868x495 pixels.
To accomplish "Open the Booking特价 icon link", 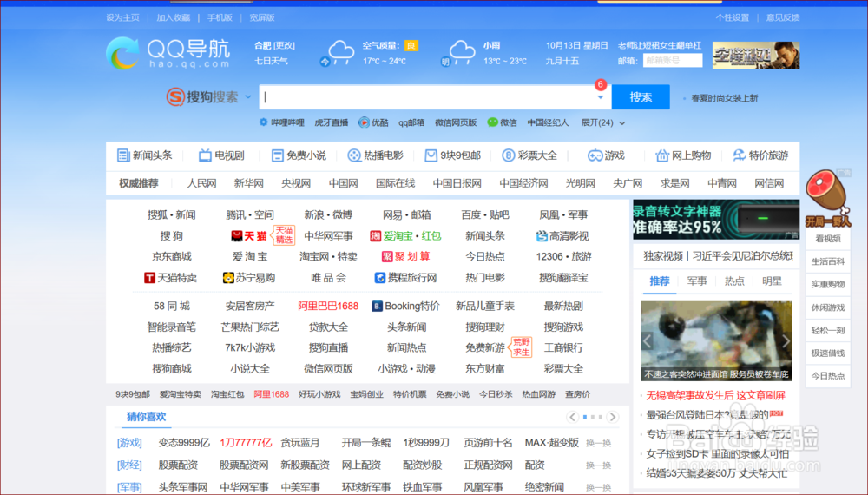I will coord(377,307).
